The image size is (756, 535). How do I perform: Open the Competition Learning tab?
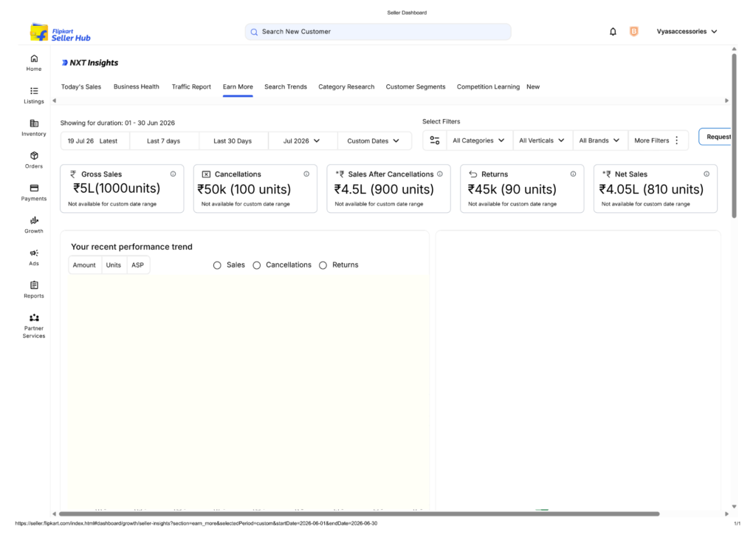[488, 87]
